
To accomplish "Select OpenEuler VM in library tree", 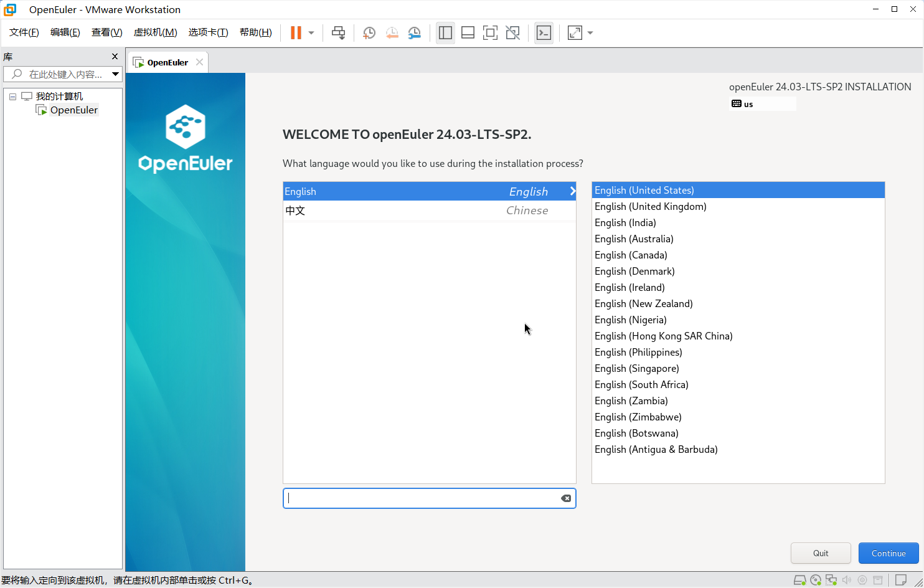I will click(x=73, y=110).
